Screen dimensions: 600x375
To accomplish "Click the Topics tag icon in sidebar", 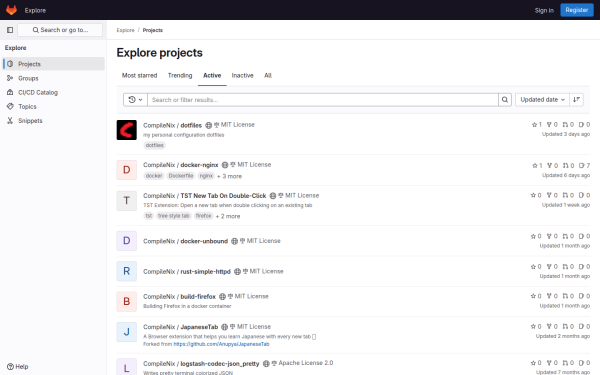I will [10, 106].
